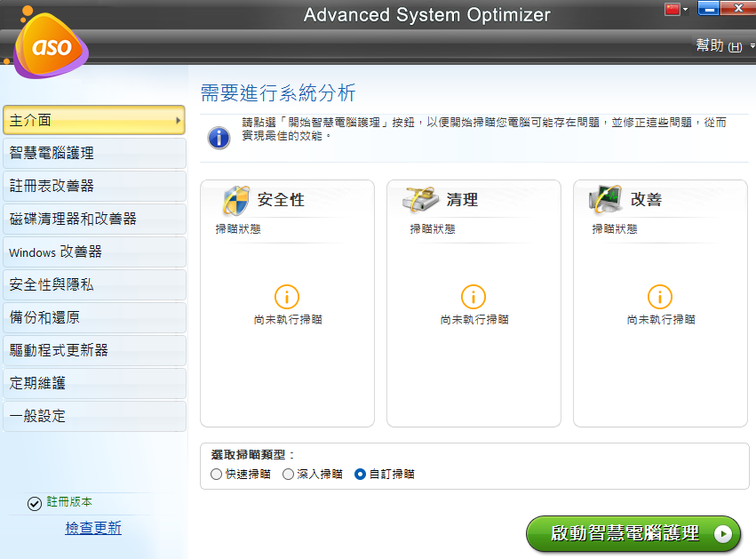This screenshot has height=559, width=756.
Task: Click the 啟動智慧電腦護理 green button
Action: coord(633,534)
